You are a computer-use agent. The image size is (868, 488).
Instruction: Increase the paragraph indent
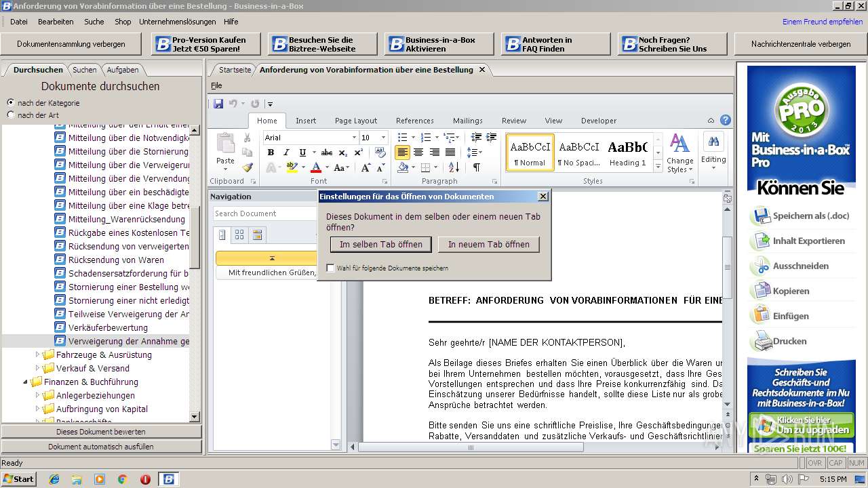[491, 138]
